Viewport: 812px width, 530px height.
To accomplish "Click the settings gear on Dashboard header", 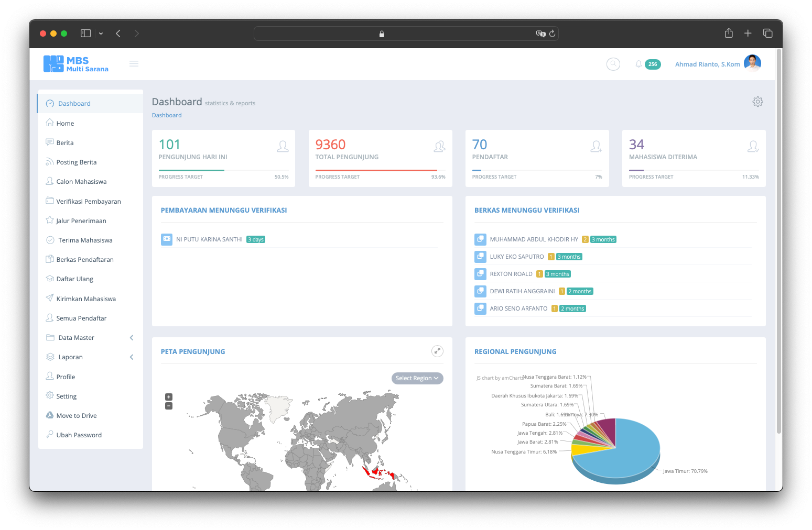I will 757,101.
